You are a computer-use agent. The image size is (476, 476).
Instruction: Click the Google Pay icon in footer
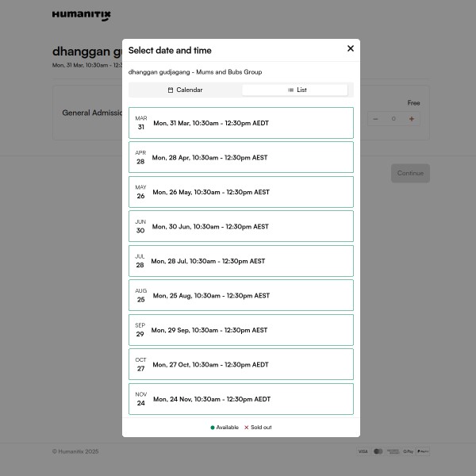click(x=408, y=451)
